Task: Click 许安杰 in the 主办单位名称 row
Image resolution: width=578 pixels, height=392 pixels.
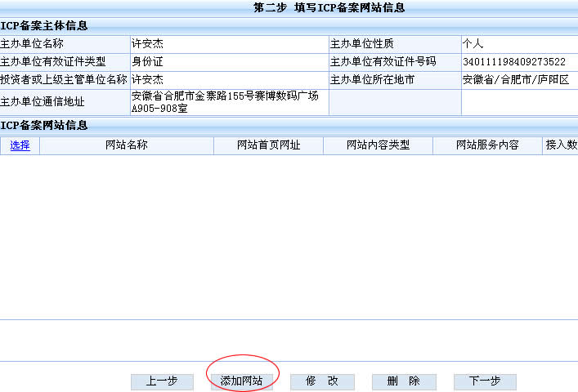Action: pos(147,44)
